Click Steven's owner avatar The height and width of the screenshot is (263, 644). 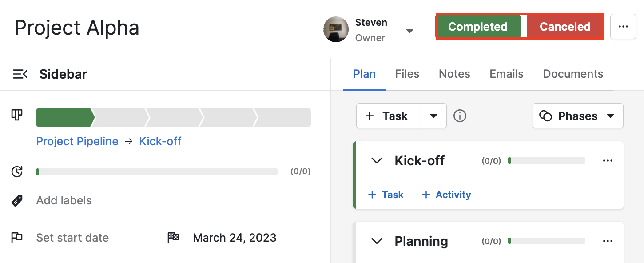click(x=336, y=29)
